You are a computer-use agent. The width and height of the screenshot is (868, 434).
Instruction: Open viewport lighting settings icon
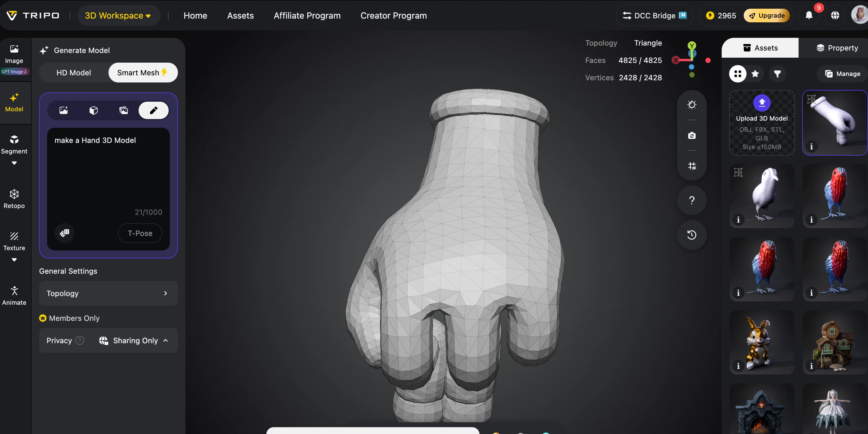[692, 105]
